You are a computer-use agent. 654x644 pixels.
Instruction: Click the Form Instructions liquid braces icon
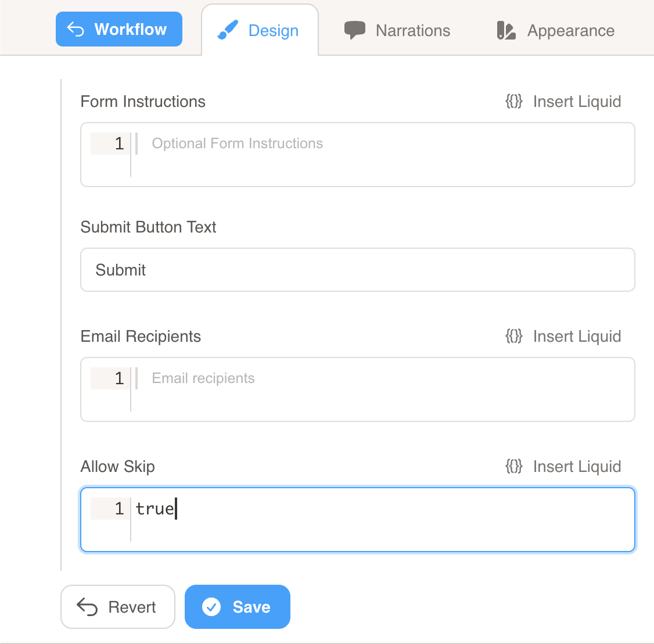[514, 102]
